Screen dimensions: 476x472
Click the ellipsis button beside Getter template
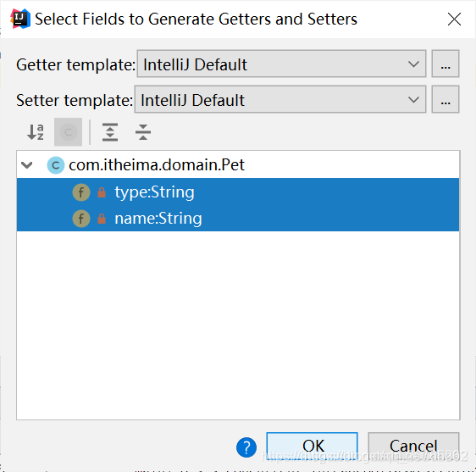click(446, 64)
